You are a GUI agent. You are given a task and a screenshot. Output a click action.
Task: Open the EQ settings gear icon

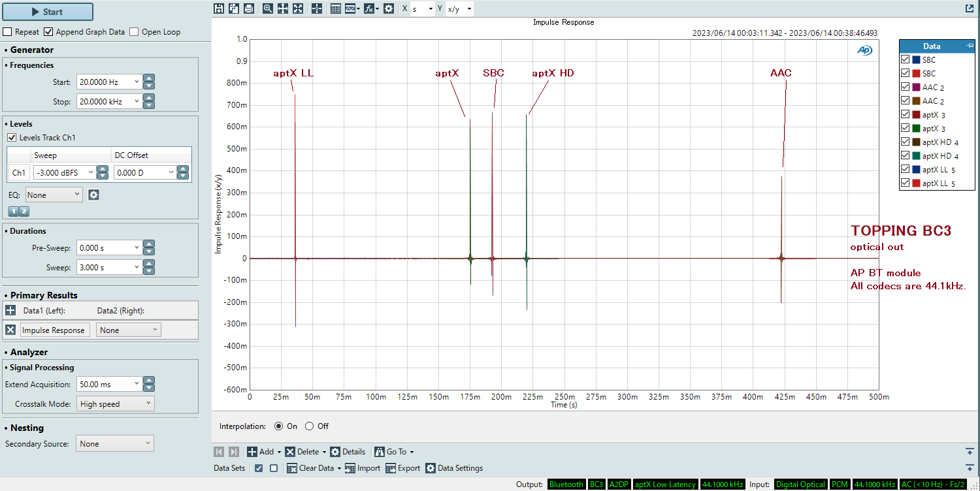pyautogui.click(x=93, y=195)
